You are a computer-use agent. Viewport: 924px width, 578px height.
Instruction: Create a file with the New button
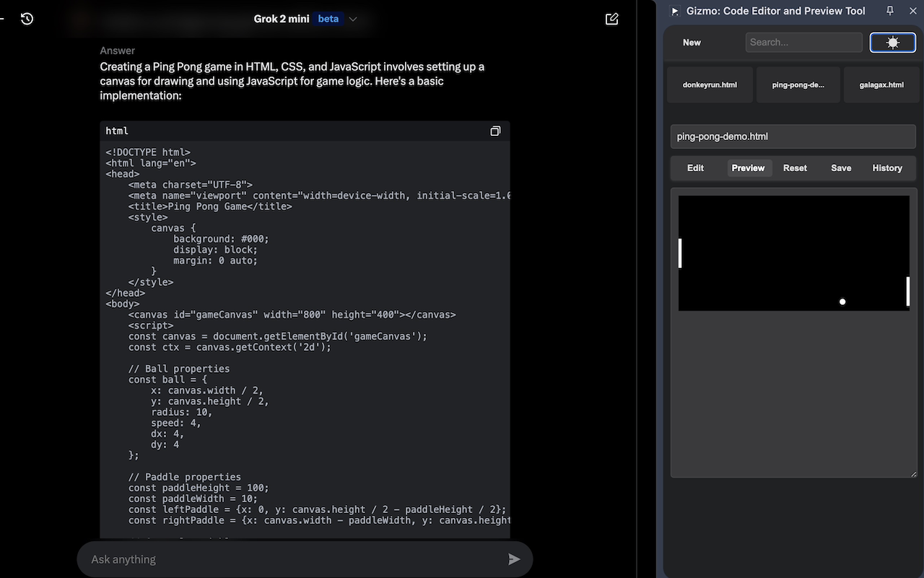pyautogui.click(x=691, y=42)
